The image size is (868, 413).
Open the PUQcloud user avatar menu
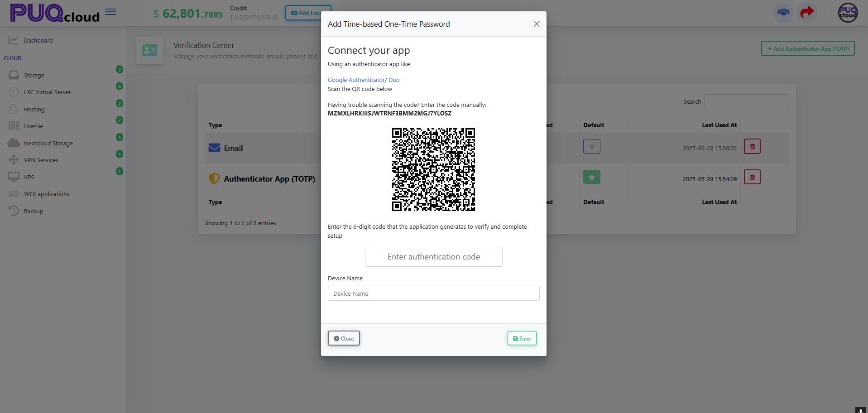click(x=848, y=13)
